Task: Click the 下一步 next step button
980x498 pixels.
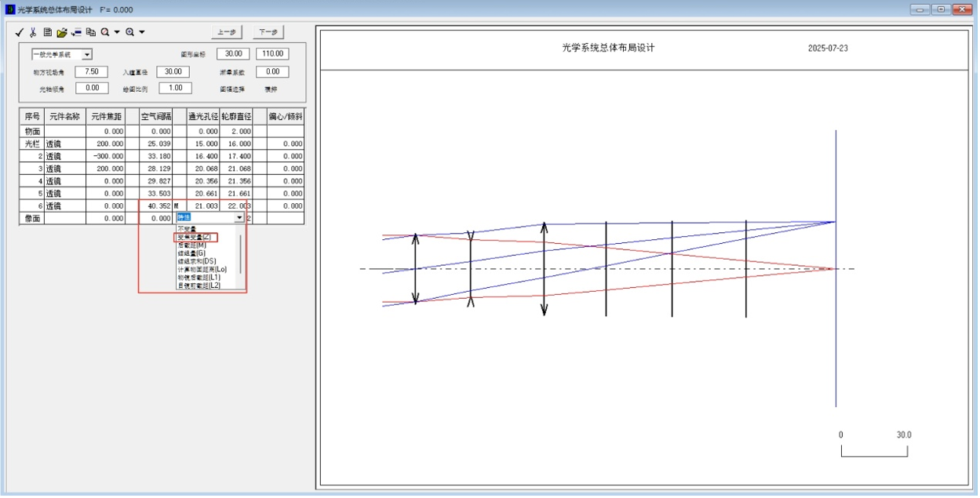Action: point(268,32)
